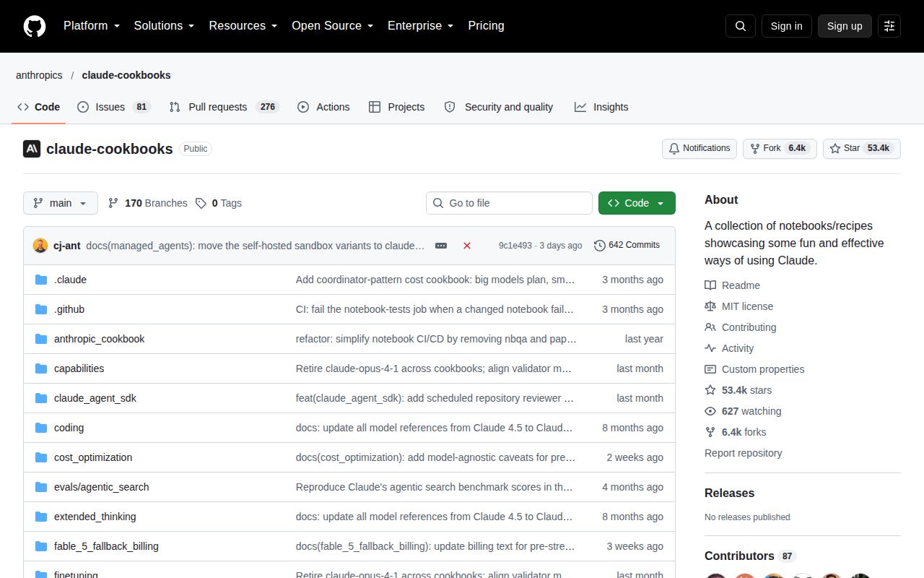
Task: Open Custom properties in About sidebar
Action: click(x=754, y=369)
